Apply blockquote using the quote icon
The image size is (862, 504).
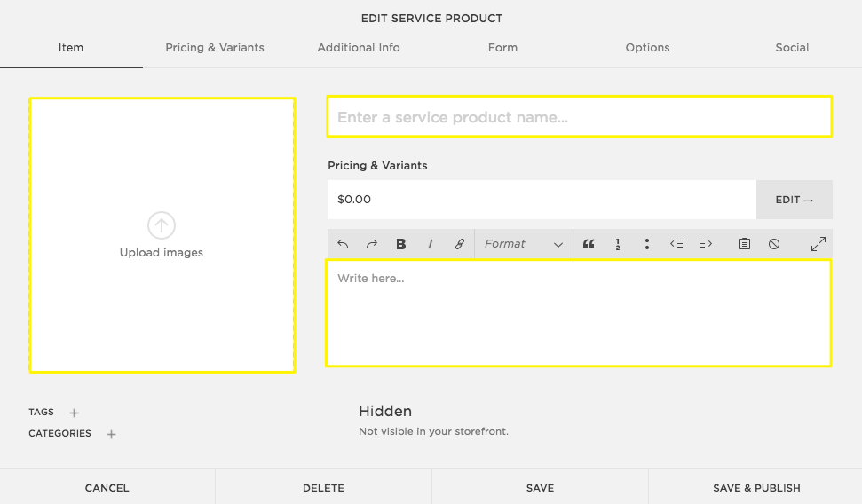pyautogui.click(x=588, y=244)
